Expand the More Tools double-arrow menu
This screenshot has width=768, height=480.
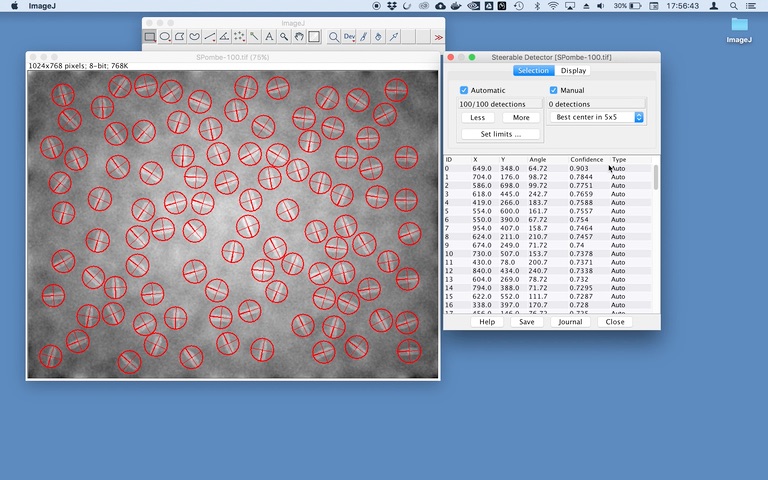(x=437, y=37)
